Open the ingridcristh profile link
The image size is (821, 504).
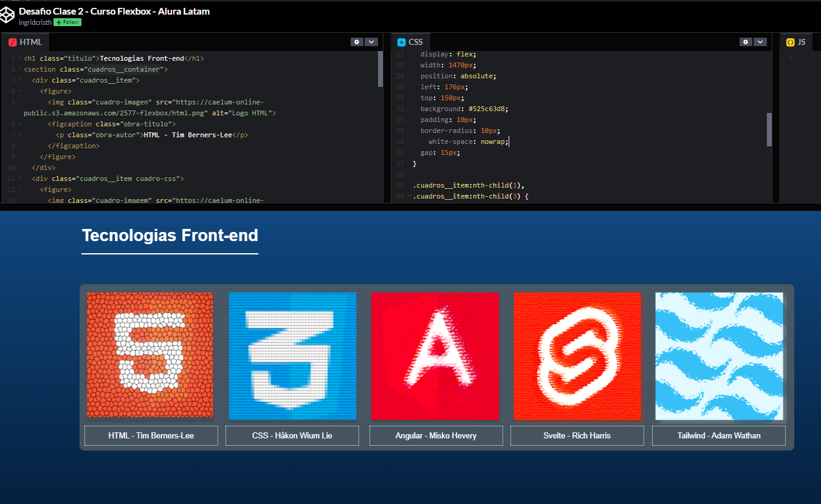35,22
